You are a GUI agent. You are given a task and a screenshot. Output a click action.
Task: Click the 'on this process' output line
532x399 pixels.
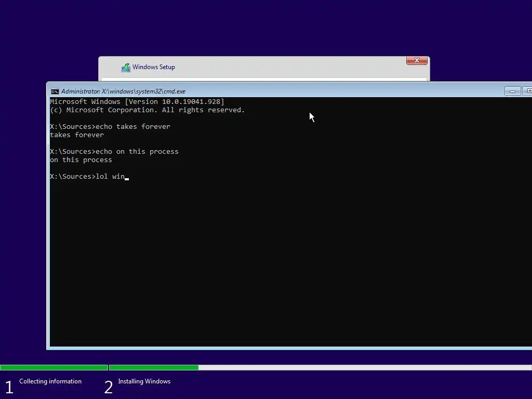[x=81, y=160]
